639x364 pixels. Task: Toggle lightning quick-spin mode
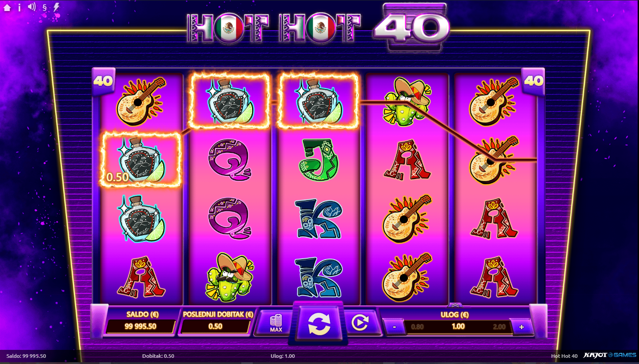pos(56,7)
